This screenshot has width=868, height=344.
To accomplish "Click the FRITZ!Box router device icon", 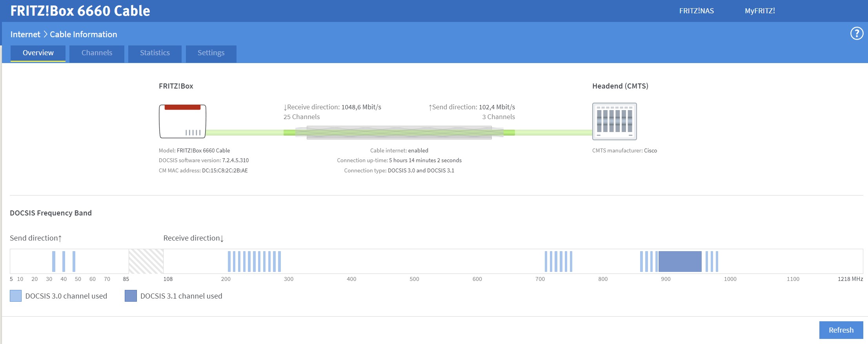I will pos(182,121).
